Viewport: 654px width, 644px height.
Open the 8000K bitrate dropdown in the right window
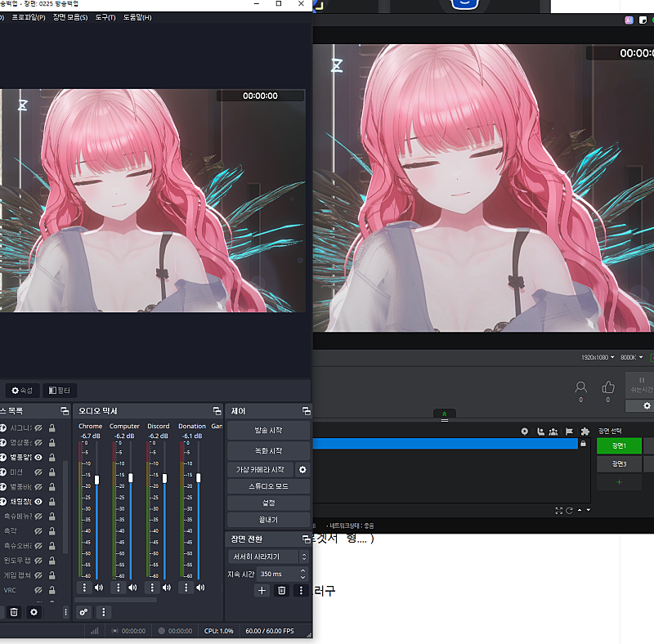click(x=631, y=357)
